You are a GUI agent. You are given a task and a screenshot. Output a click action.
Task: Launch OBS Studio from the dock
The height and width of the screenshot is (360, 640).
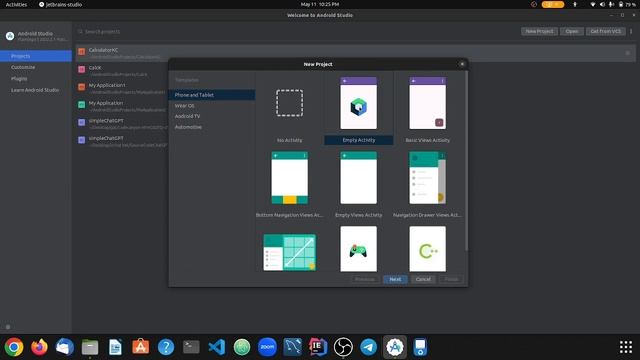click(x=343, y=347)
